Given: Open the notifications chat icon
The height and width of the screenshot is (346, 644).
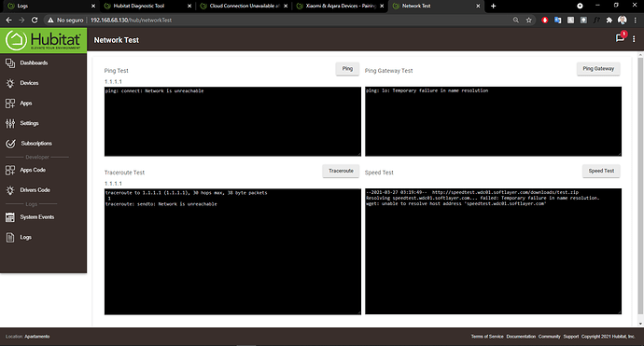Looking at the screenshot, I should coord(620,37).
